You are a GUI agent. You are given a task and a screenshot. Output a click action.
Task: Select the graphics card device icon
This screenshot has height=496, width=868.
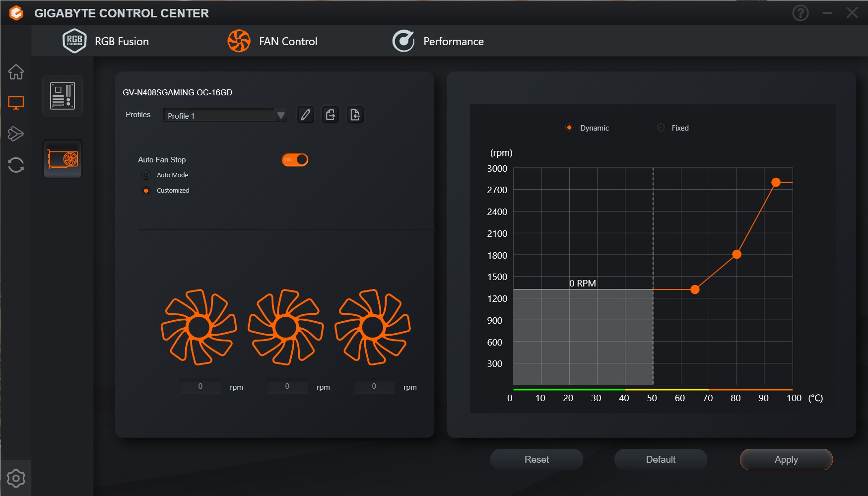tap(63, 159)
